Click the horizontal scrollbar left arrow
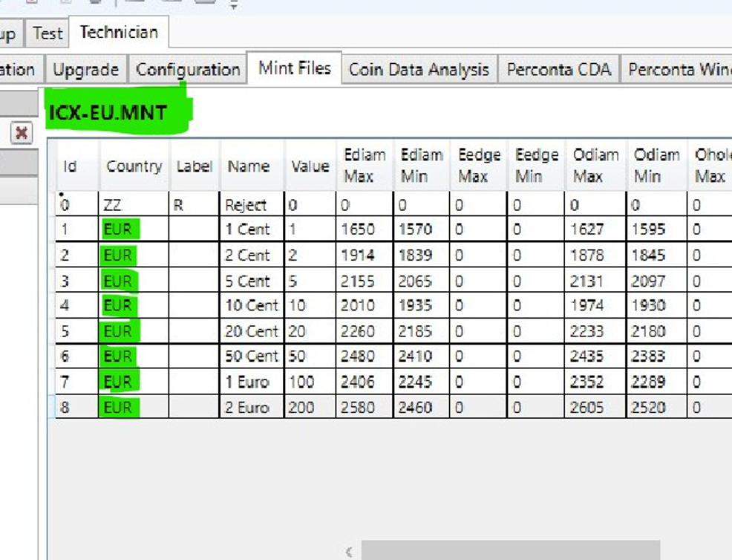 pyautogui.click(x=349, y=552)
